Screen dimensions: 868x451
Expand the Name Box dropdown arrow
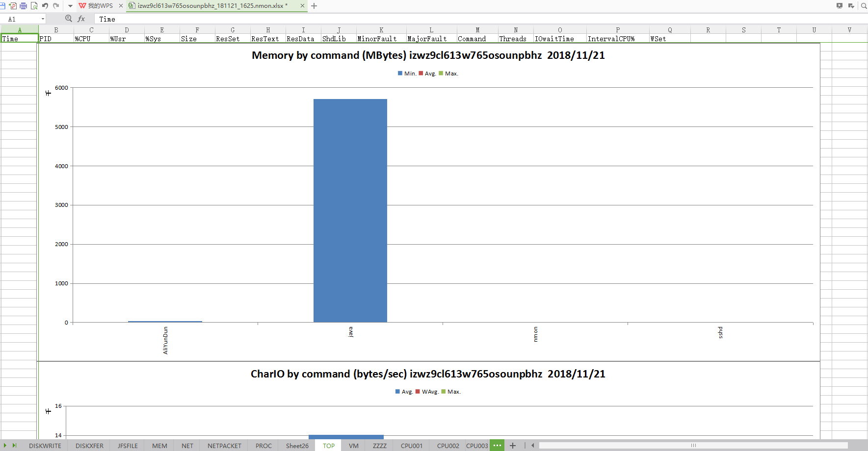pos(43,19)
